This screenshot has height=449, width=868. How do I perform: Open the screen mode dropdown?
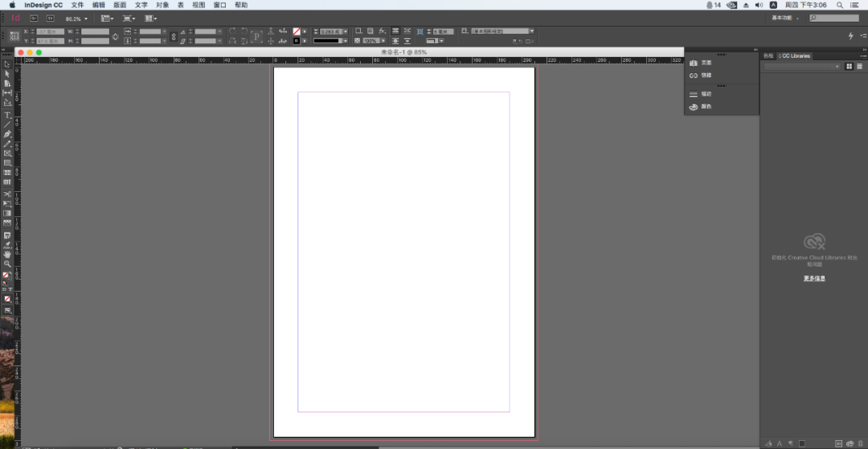[129, 18]
